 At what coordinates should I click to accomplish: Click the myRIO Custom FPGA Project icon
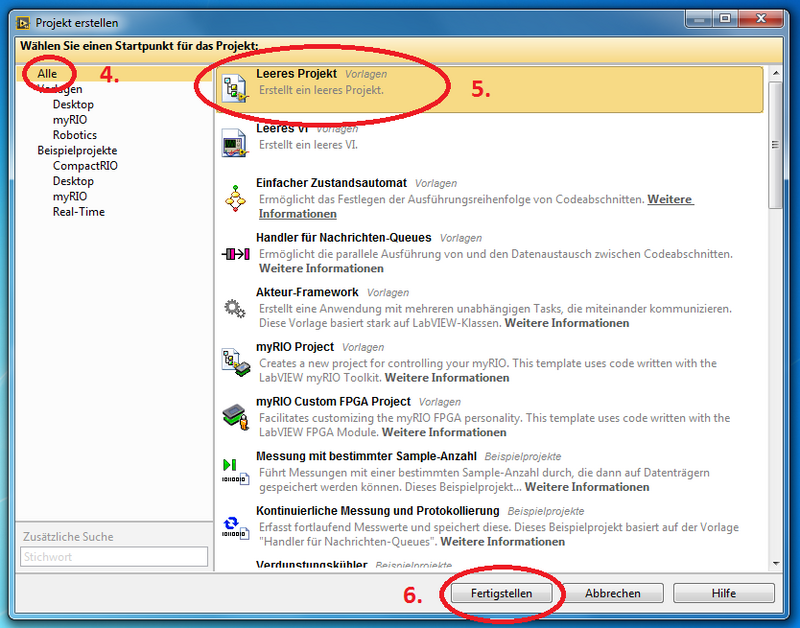234,416
